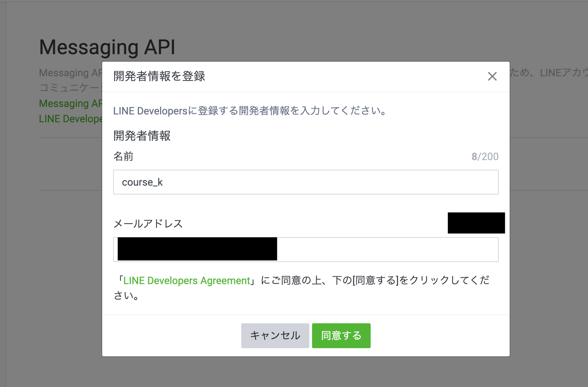
Task: Click the 開発者情報を登録 dialog title
Action: tap(159, 76)
